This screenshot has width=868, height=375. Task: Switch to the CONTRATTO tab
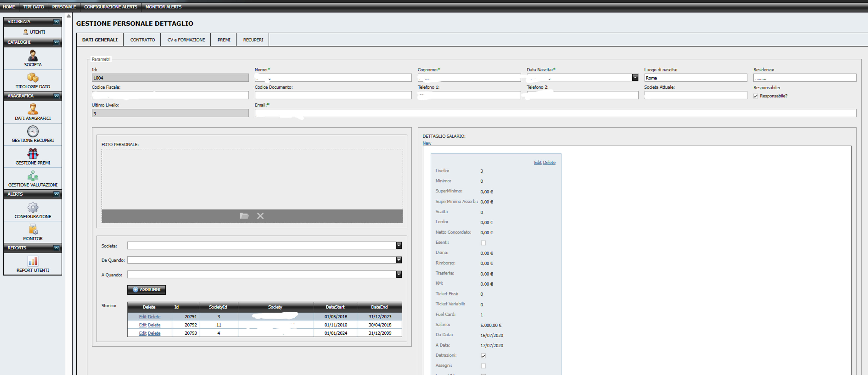143,40
